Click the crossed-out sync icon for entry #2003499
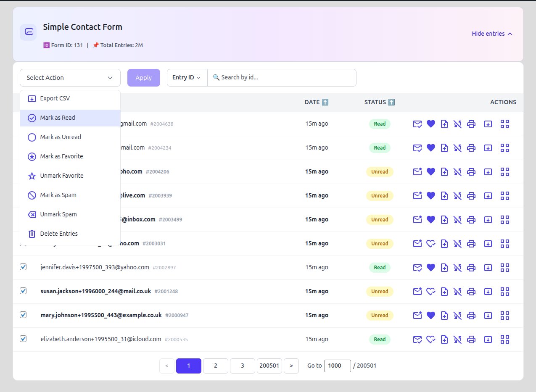 click(x=458, y=220)
